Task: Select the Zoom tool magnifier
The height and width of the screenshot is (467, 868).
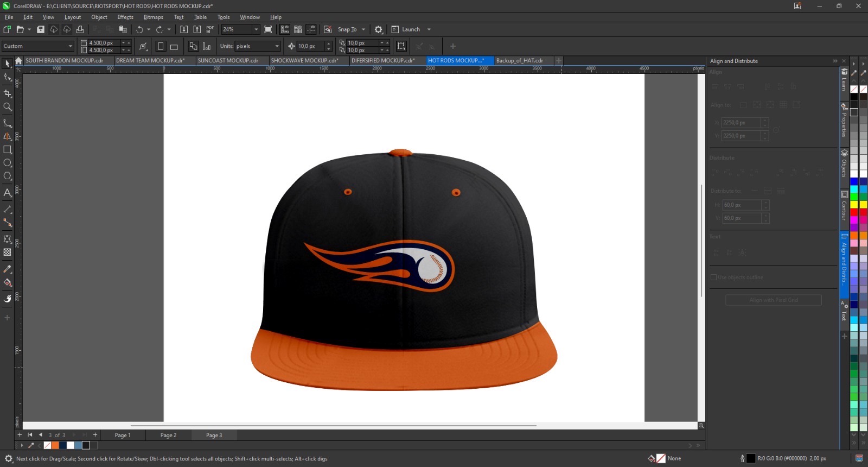Action: (8, 107)
